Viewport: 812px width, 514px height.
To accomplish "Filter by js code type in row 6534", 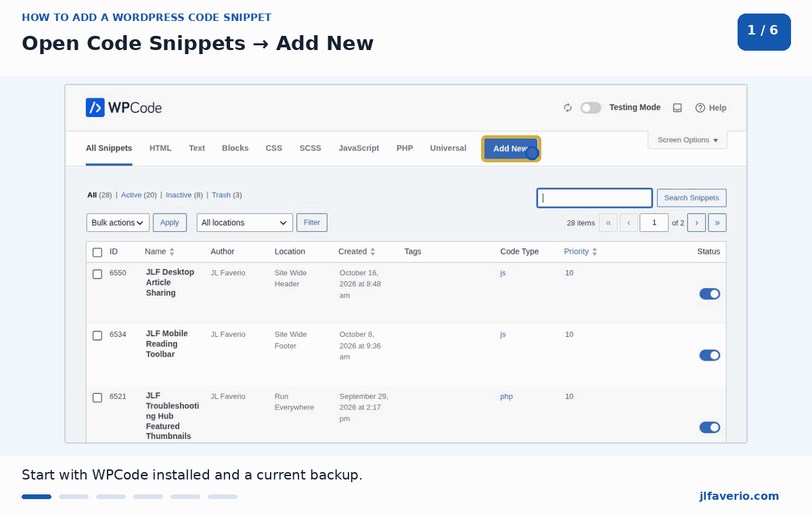I will (503, 335).
